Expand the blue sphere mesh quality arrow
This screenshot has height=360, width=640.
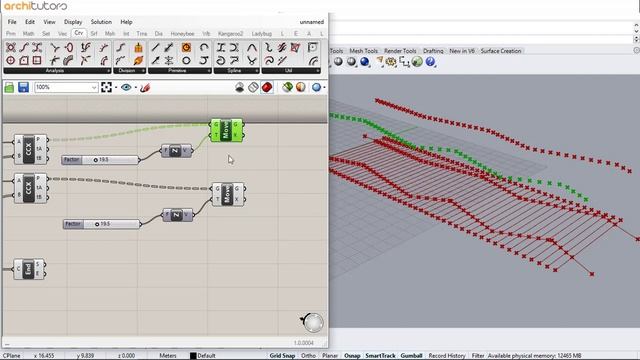coord(324,87)
